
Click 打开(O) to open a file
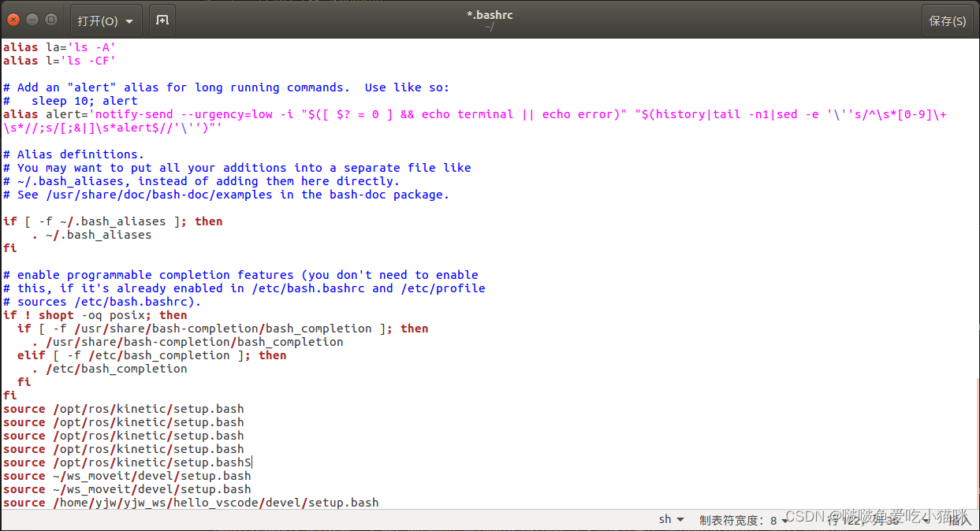(95, 20)
